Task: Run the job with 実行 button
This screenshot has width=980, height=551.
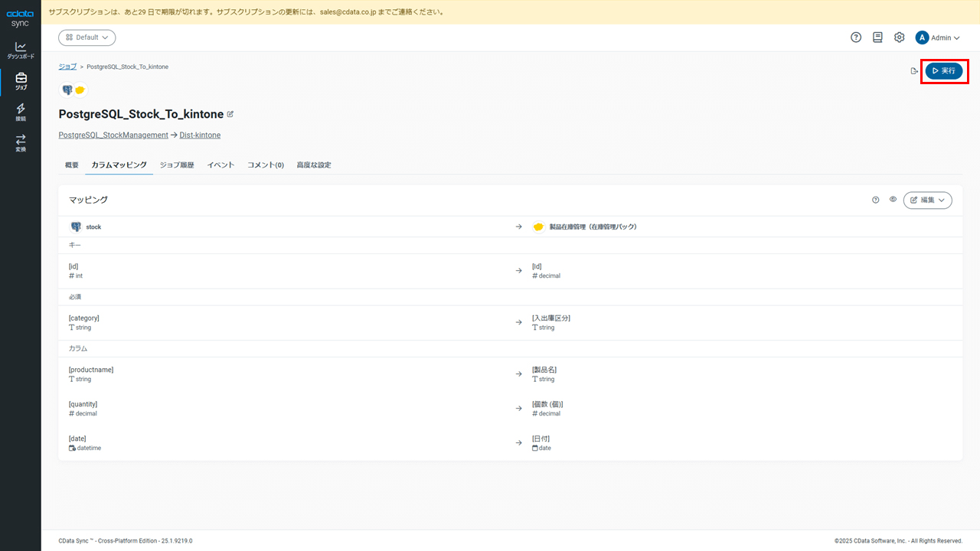Action: (x=944, y=70)
